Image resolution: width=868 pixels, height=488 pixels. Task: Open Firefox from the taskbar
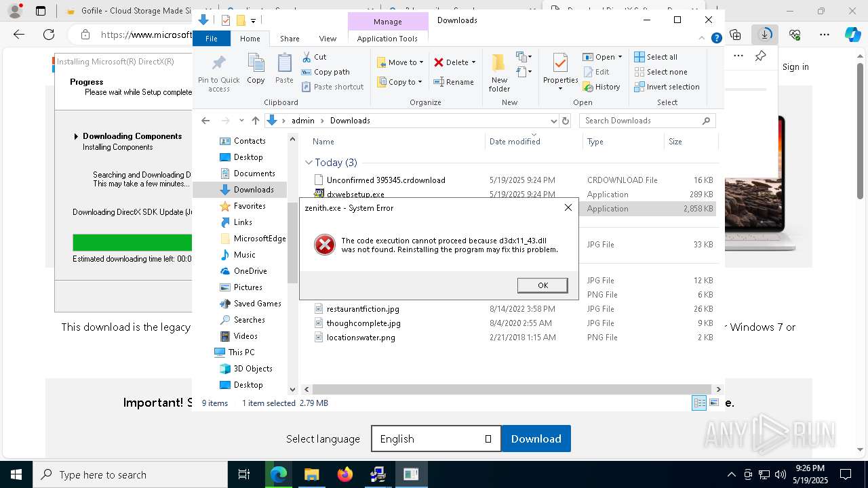pos(344,474)
